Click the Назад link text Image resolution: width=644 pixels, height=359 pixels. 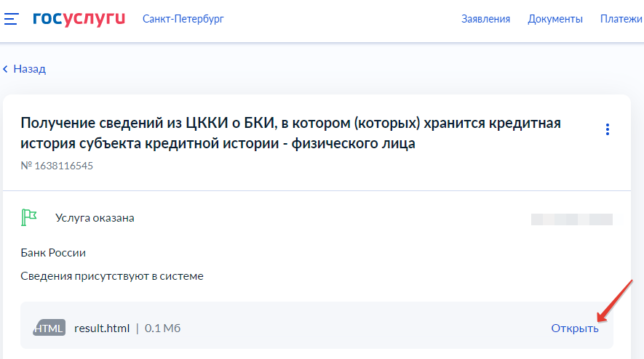29,69
